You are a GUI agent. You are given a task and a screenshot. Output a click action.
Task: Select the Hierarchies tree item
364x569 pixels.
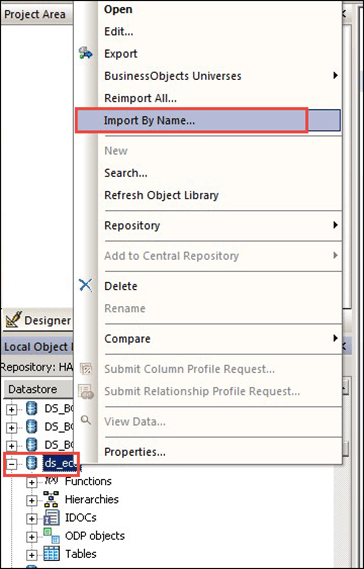pos(92,500)
